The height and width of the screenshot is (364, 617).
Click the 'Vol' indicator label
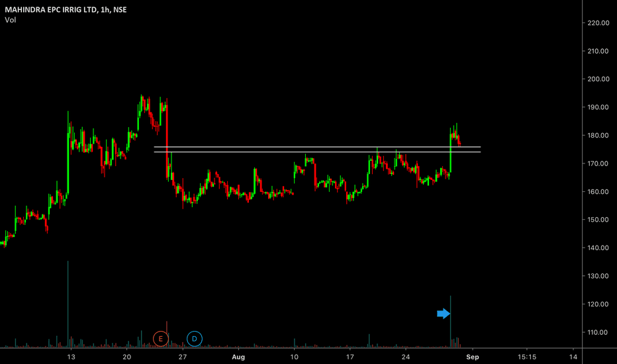[10, 20]
